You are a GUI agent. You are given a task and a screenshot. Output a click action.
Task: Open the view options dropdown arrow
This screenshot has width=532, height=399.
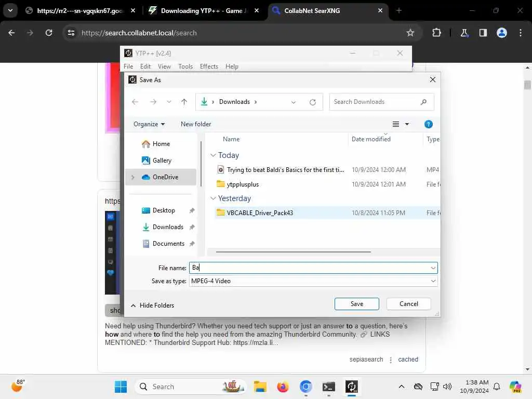[x=407, y=124]
